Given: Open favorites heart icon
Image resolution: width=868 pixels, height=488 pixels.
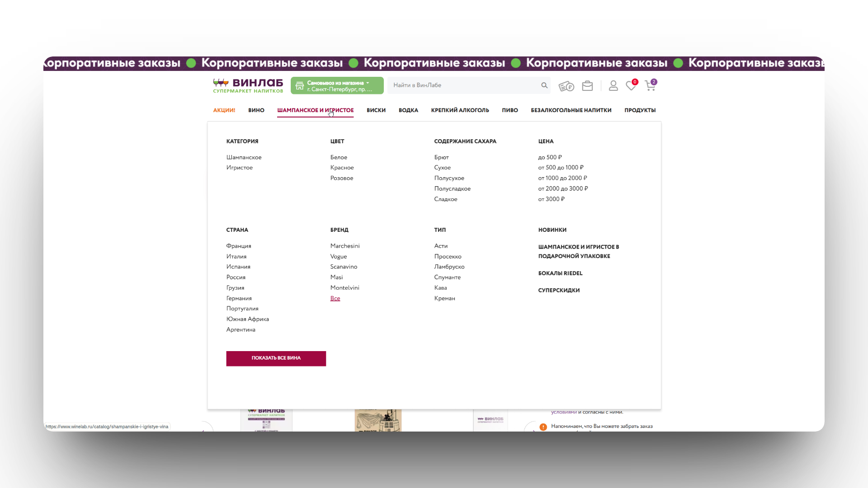Looking at the screenshot, I should click(x=631, y=86).
